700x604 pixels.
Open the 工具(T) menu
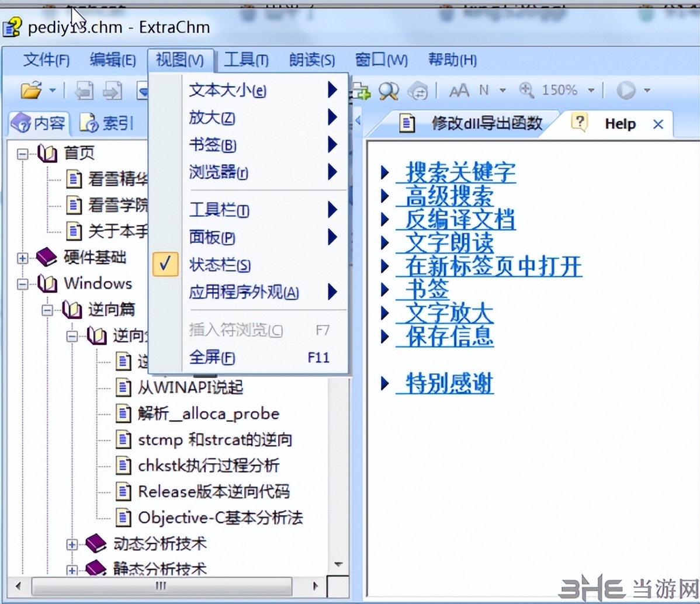pyautogui.click(x=246, y=60)
